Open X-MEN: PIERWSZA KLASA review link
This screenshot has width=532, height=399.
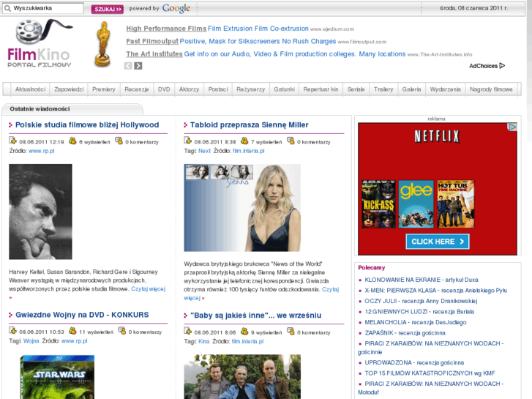point(435,291)
